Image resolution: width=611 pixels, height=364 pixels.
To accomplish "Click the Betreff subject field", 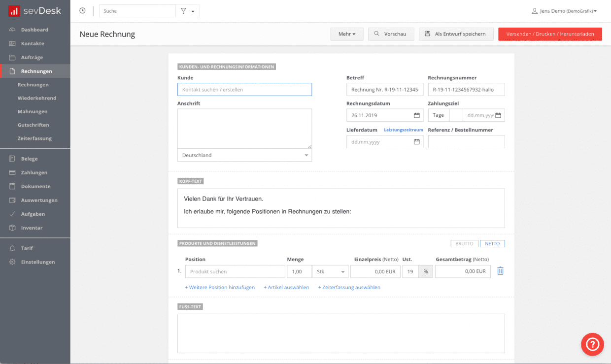I will [x=385, y=90].
